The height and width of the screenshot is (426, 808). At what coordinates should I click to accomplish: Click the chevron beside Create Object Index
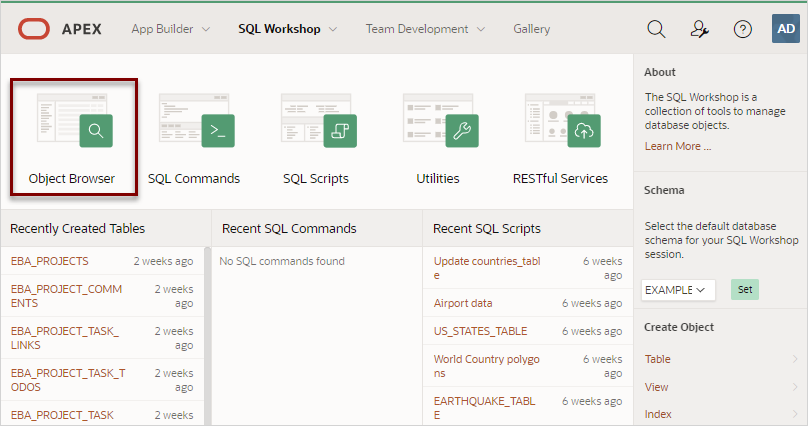[795, 414]
